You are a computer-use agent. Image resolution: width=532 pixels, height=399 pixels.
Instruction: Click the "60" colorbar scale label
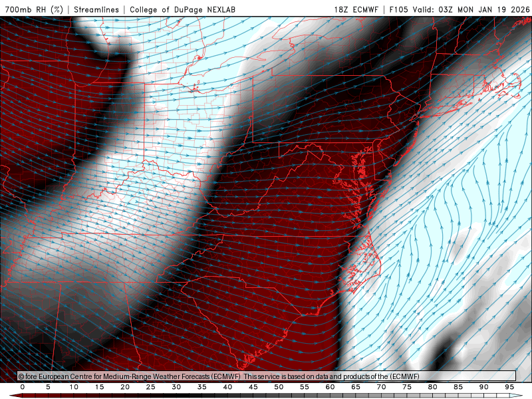click(x=330, y=387)
